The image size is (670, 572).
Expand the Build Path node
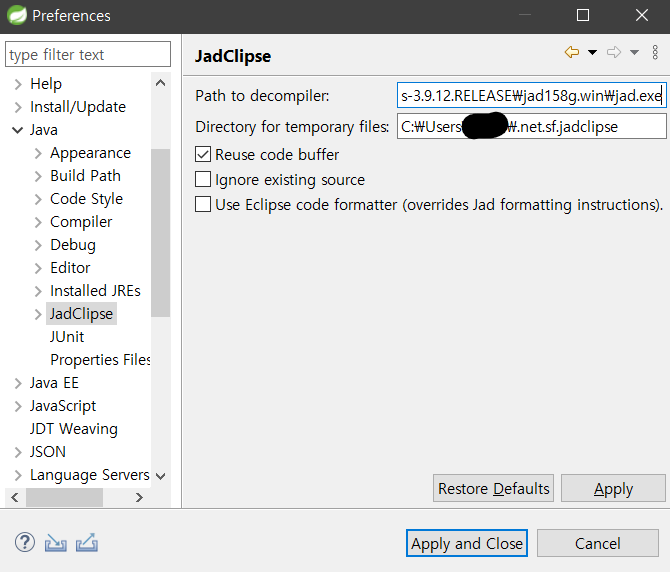point(38,176)
